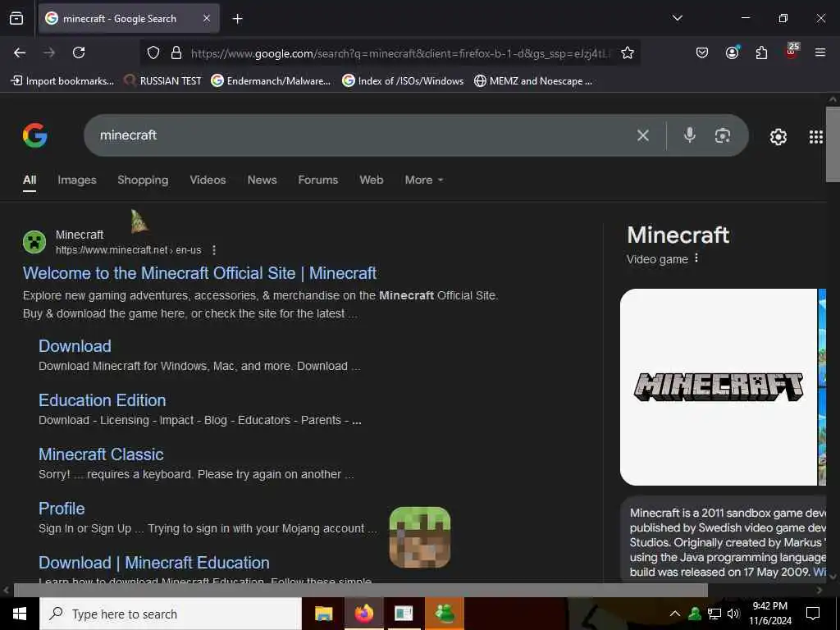This screenshot has width=840, height=630.
Task: Open the Minecraft logo image
Action: (x=719, y=387)
